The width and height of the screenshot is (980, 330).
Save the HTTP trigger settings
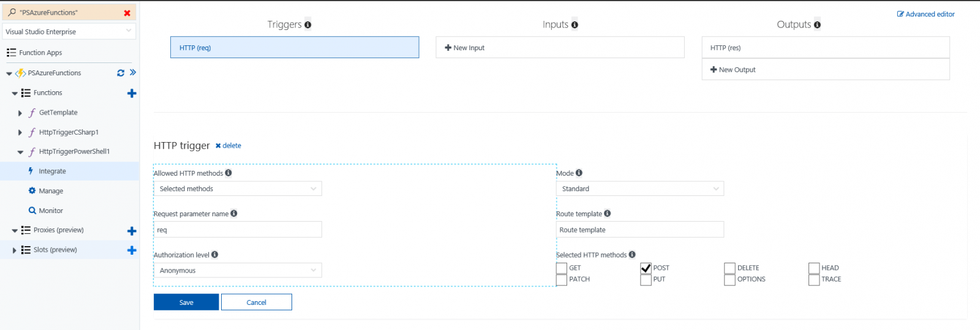click(186, 302)
